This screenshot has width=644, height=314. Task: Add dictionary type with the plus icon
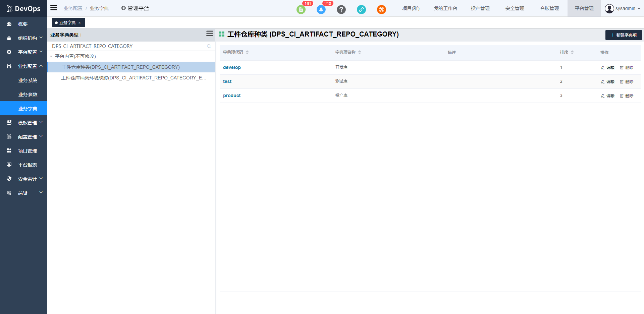pyautogui.click(x=81, y=35)
